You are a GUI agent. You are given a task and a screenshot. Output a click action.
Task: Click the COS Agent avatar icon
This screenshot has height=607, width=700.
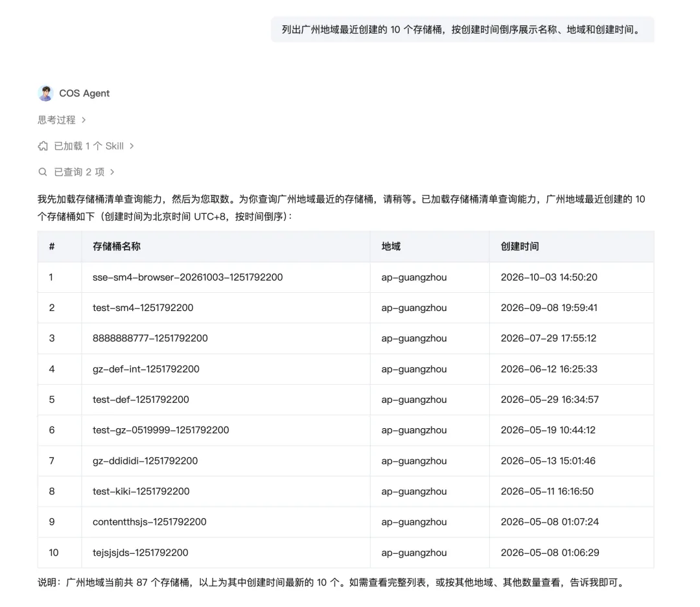coord(45,93)
